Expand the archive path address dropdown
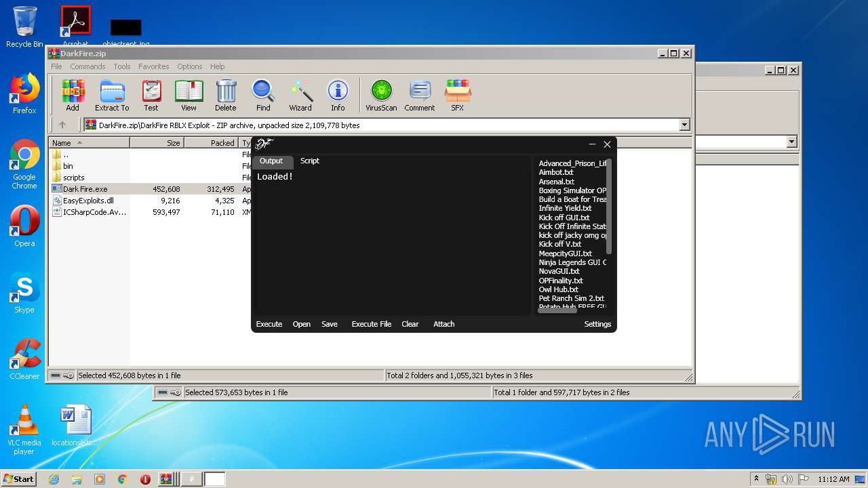This screenshot has height=488, width=868. click(684, 125)
